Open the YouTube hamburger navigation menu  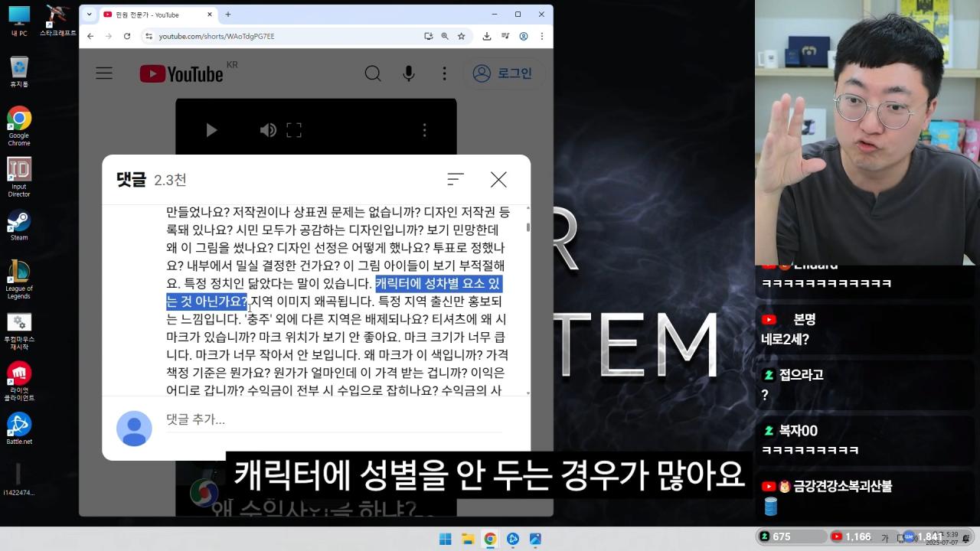click(104, 73)
